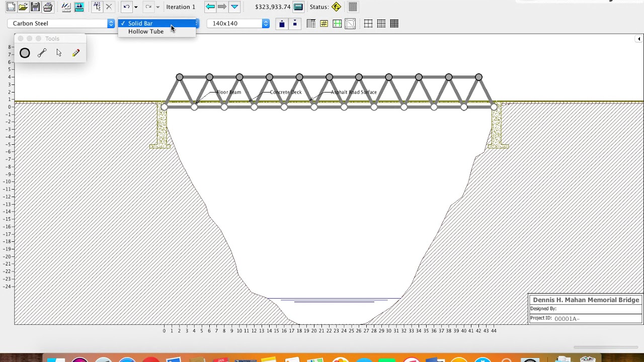The height and width of the screenshot is (362, 644).
Task: Open an existing bridge file
Action: tap(23, 7)
